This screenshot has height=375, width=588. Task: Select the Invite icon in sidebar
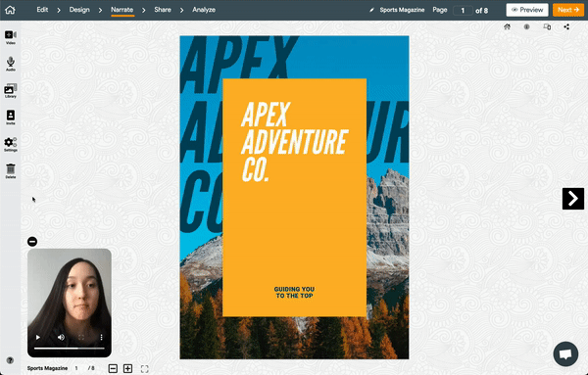11,117
